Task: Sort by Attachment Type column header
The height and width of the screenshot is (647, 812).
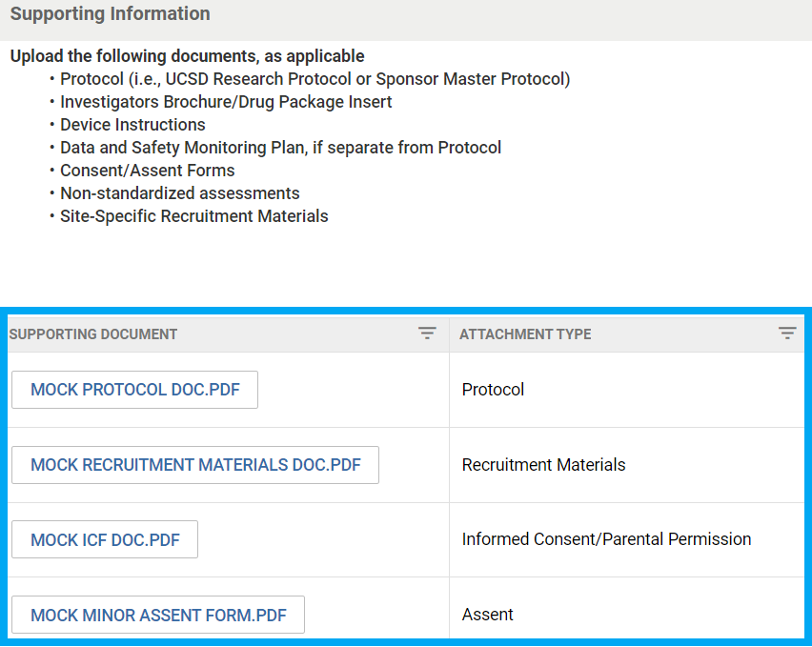Action: (525, 334)
